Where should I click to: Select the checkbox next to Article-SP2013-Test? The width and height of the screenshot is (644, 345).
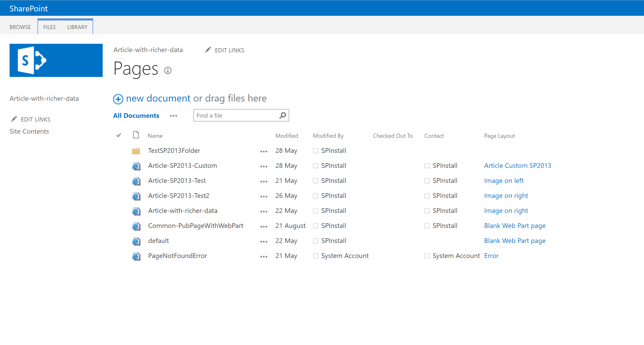[315, 181]
